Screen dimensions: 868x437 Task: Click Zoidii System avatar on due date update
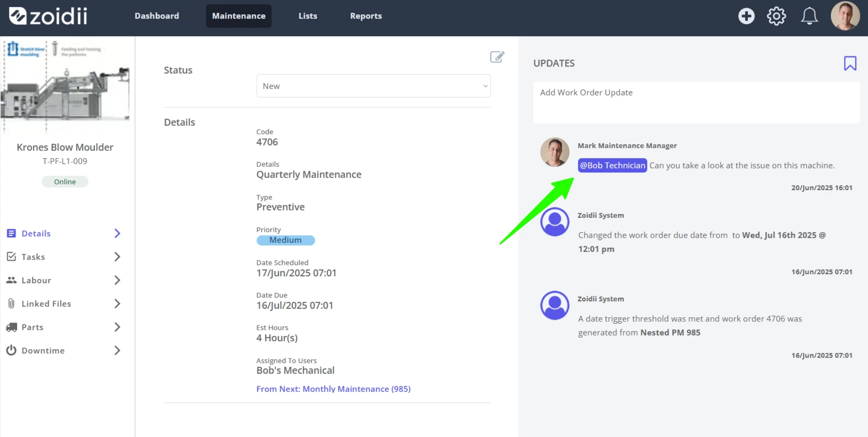555,222
